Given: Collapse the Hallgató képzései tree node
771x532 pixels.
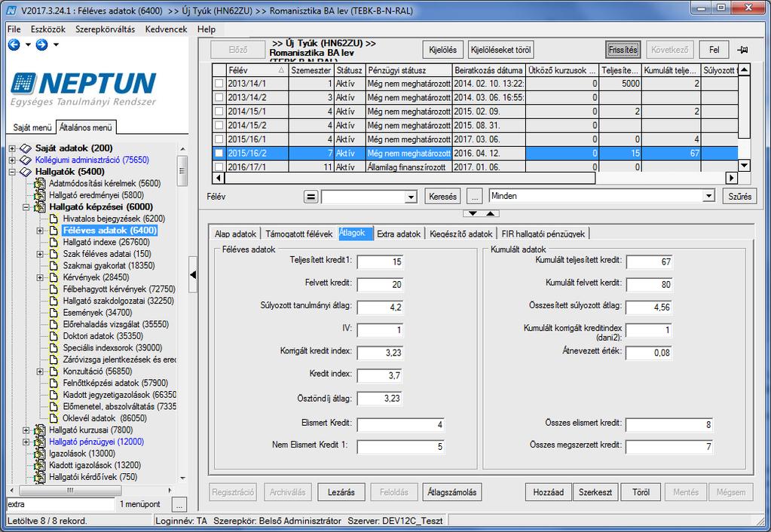Looking at the screenshot, I should pyautogui.click(x=26, y=207).
